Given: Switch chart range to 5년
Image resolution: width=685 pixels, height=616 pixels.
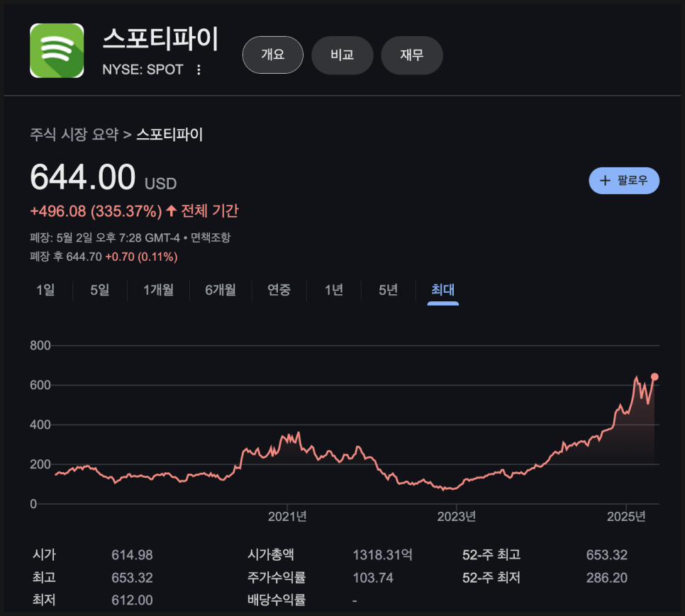Looking at the screenshot, I should (x=388, y=290).
